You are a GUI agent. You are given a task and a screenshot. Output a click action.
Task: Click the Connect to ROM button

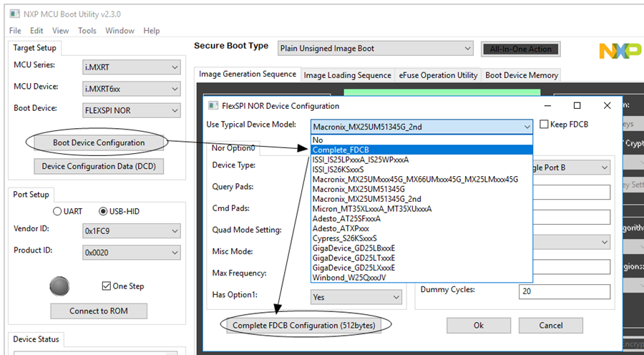click(x=99, y=311)
